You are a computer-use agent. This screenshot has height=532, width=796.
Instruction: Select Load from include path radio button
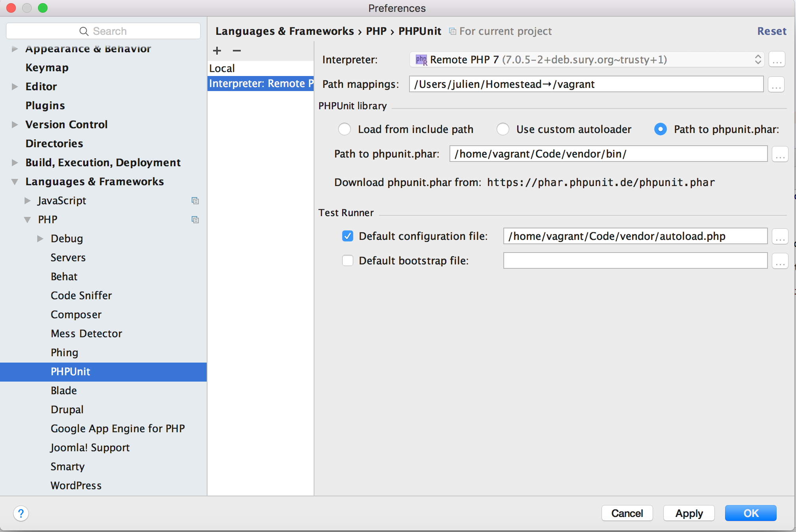345,129
